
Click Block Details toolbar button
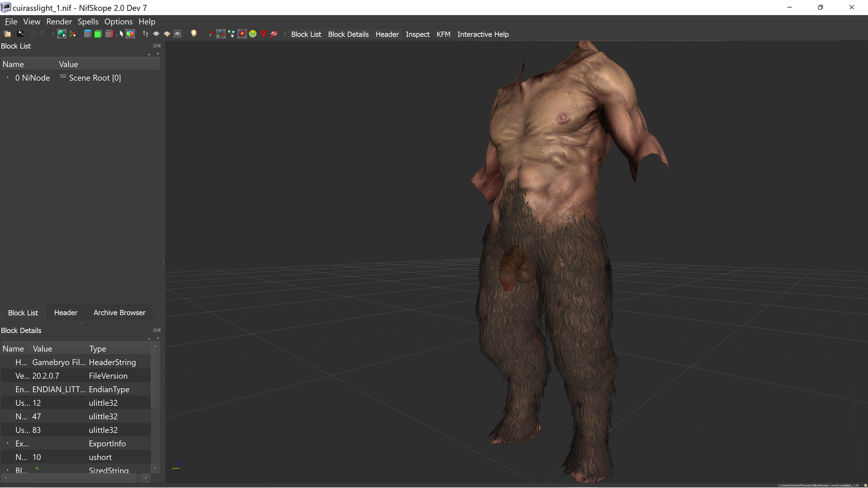(x=348, y=34)
